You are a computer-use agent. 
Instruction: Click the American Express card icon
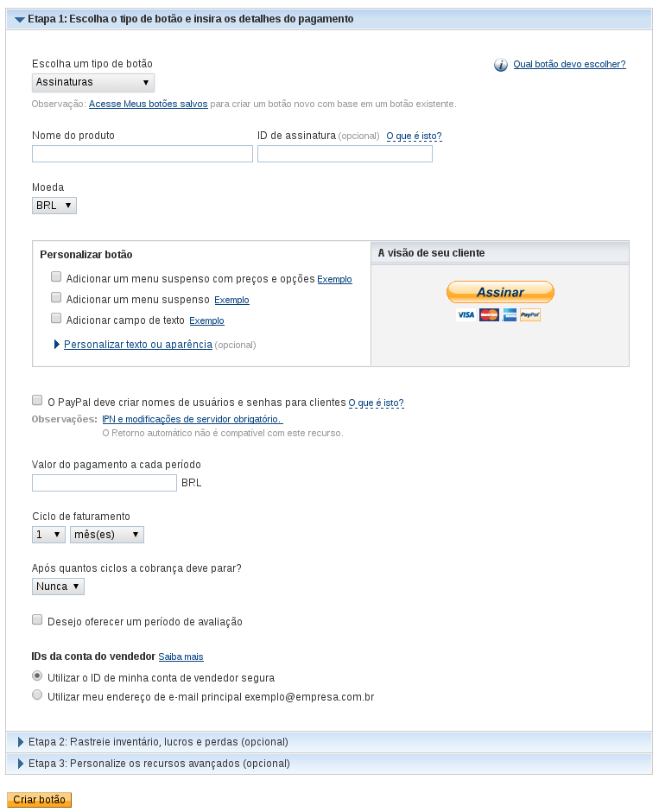510,314
